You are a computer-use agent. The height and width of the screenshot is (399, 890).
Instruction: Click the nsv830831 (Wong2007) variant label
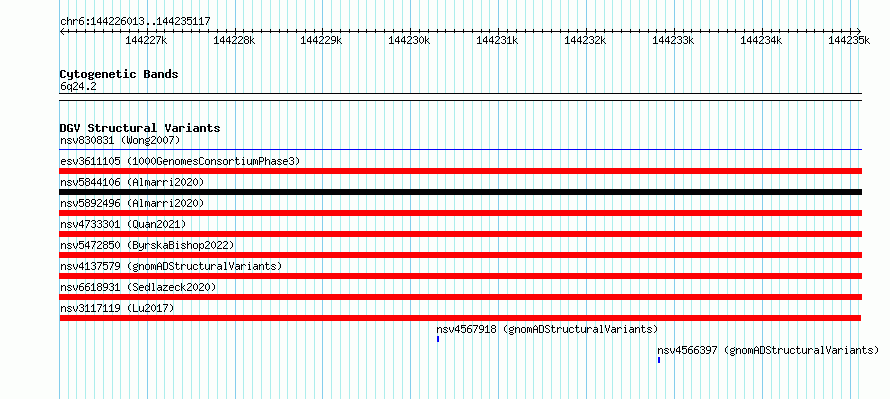click(120, 140)
